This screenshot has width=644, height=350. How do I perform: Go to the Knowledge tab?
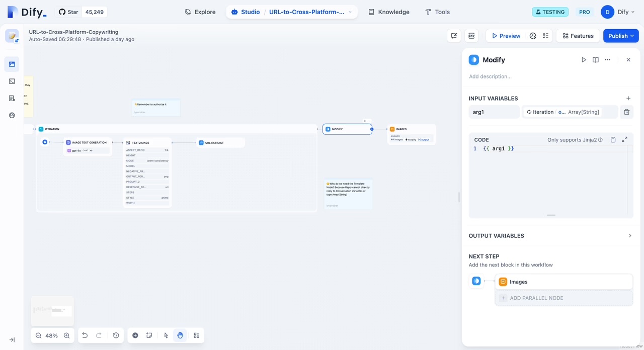[388, 12]
